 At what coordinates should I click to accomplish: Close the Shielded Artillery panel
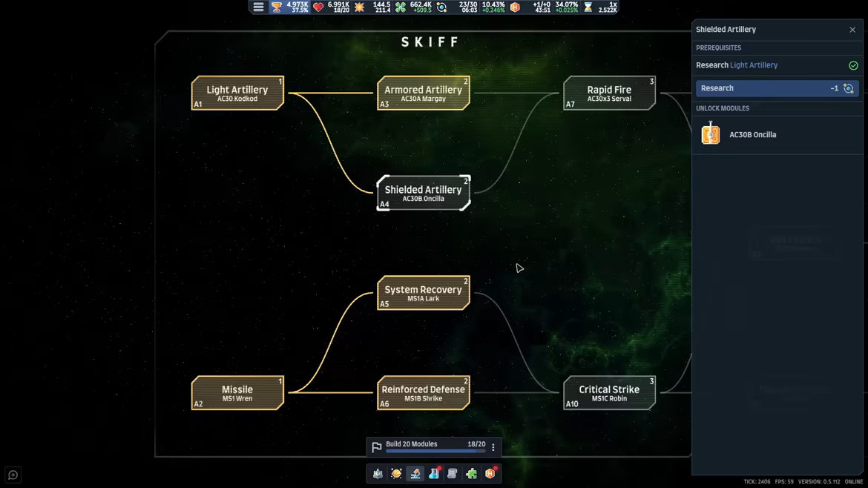tap(852, 30)
